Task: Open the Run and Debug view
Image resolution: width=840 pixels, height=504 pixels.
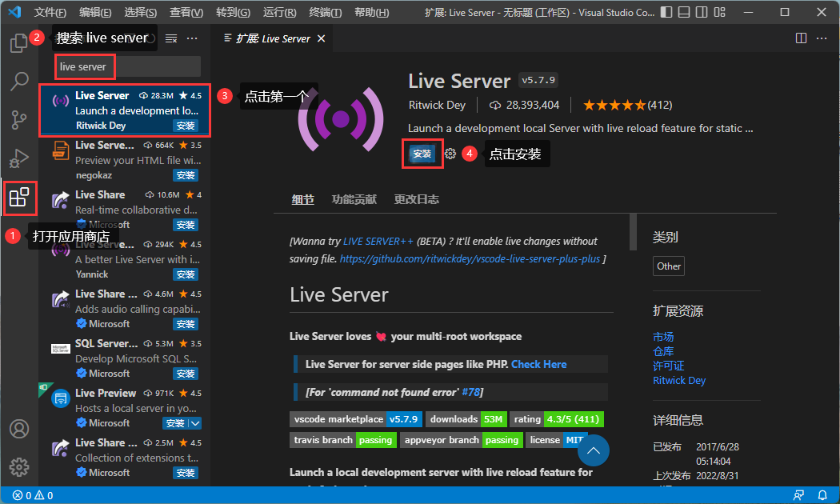Action: point(19,158)
